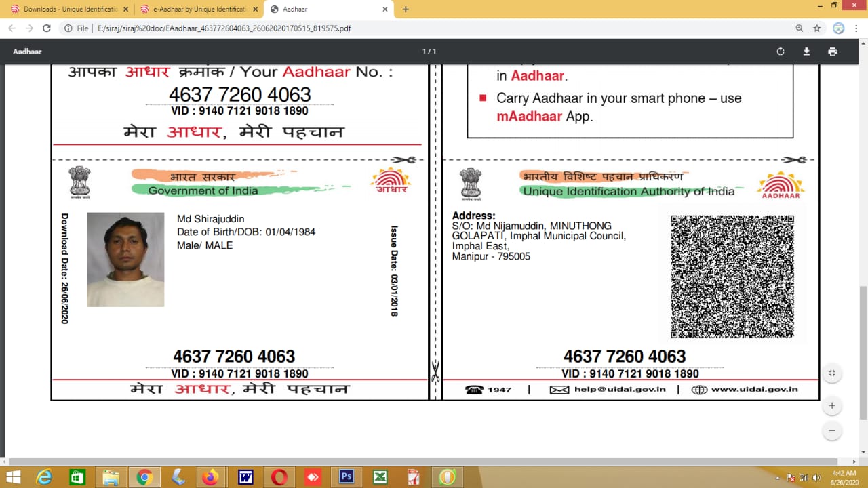Open the Windows Start menu
Viewport: 868px width, 488px height.
13,477
